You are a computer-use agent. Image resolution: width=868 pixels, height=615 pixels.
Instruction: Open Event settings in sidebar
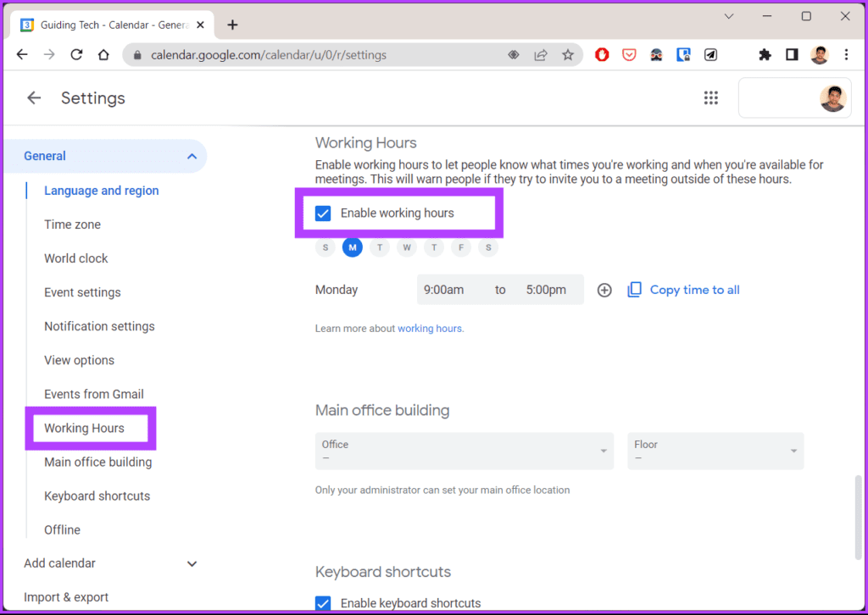(x=82, y=292)
